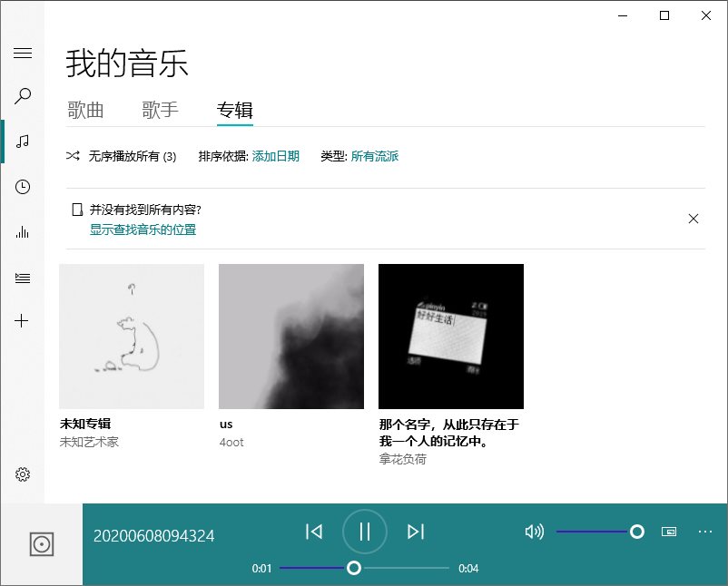Go back to the previous track
The height and width of the screenshot is (586, 728).
[x=314, y=532]
